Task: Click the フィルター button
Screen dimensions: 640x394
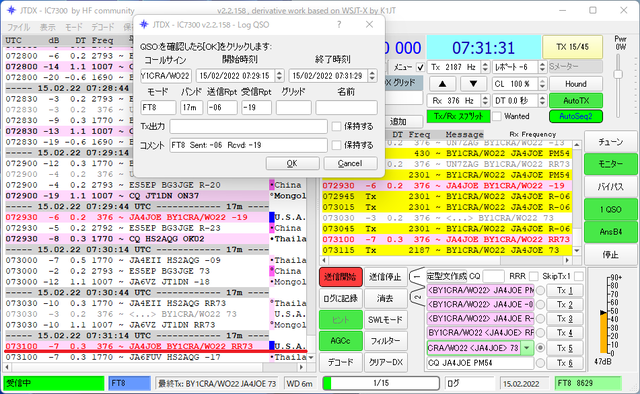Action: click(x=385, y=341)
